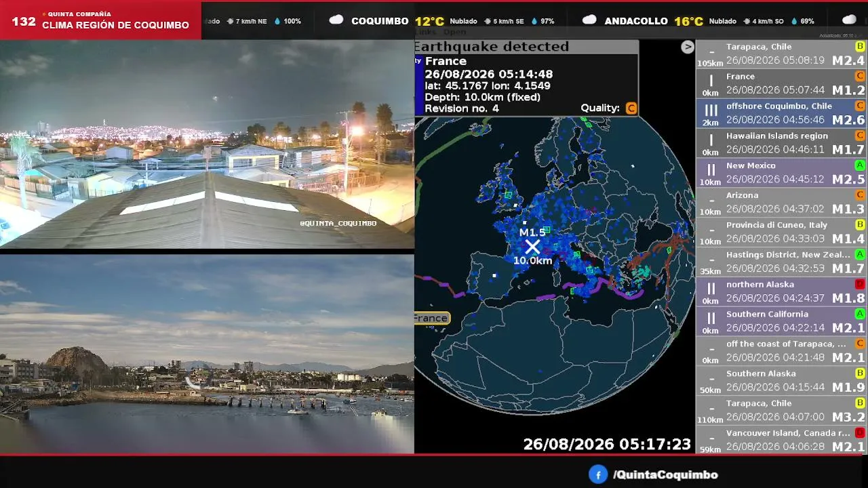Click the wind icon beside 7 km/h NE
The image size is (868, 488).
point(231,21)
